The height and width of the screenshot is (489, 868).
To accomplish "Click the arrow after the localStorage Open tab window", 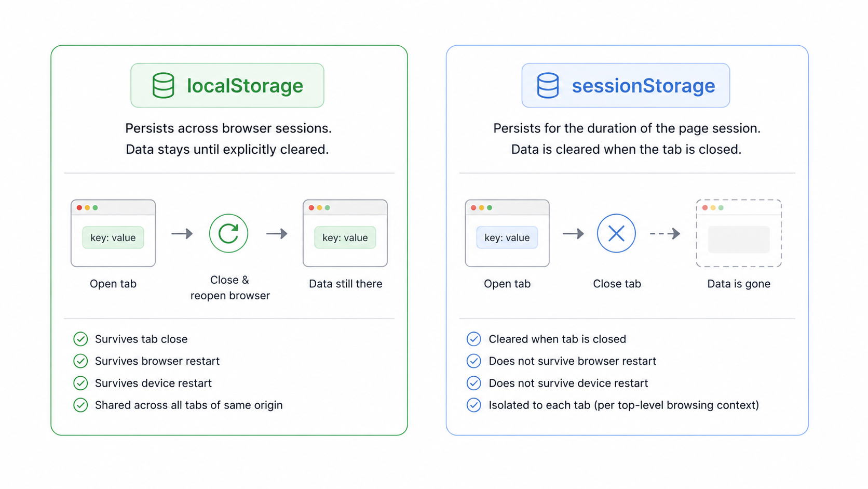I will 182,234.
